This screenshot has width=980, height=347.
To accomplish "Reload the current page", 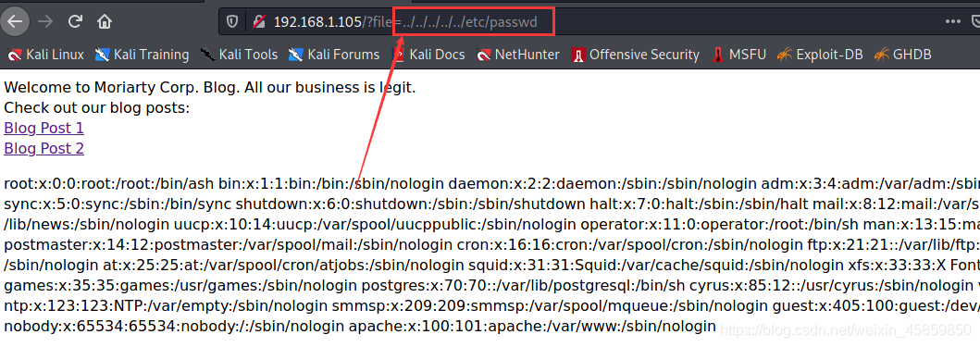I will (75, 22).
